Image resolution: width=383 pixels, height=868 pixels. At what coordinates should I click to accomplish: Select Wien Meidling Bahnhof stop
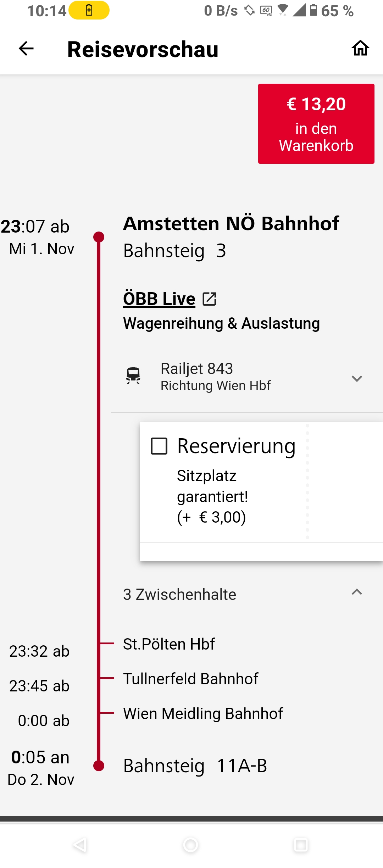coord(203,713)
